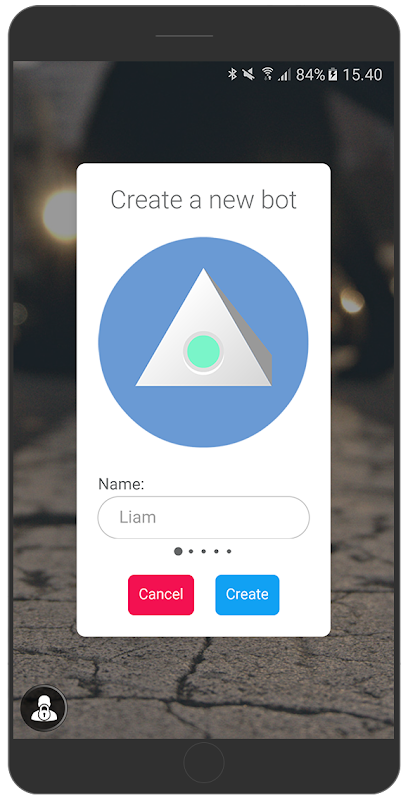Image resolution: width=408 pixels, height=800 pixels.
Task: Click the Cancel button
Action: (x=161, y=594)
